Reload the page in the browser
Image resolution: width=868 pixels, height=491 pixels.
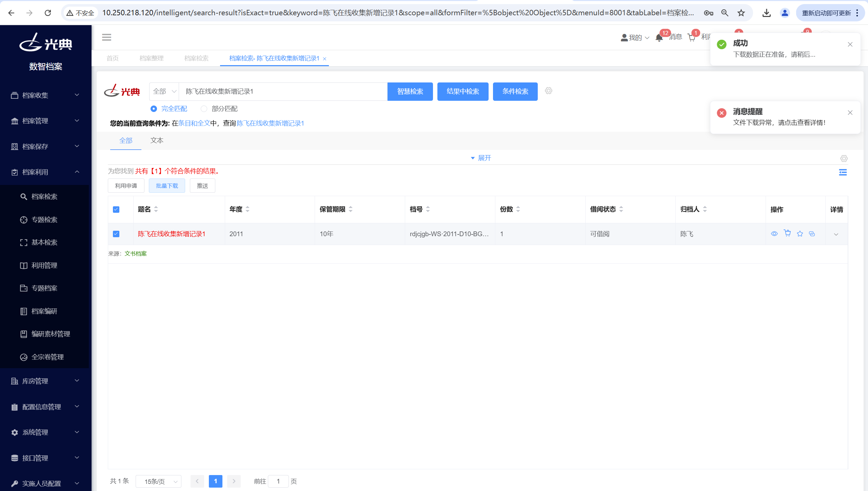tap(48, 13)
